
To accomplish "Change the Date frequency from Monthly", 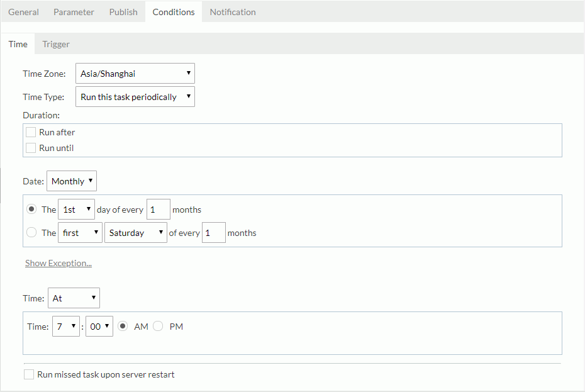I will 71,181.
